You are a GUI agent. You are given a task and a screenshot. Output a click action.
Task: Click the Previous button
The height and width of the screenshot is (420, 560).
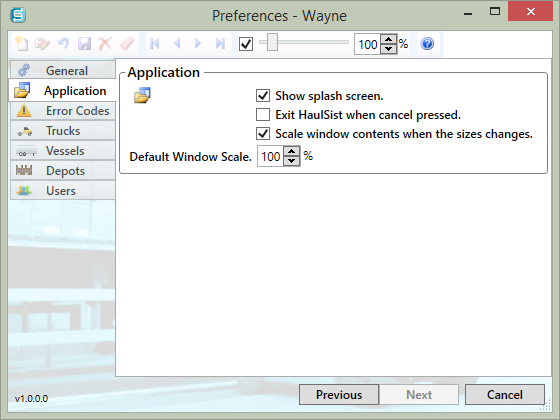pyautogui.click(x=339, y=395)
